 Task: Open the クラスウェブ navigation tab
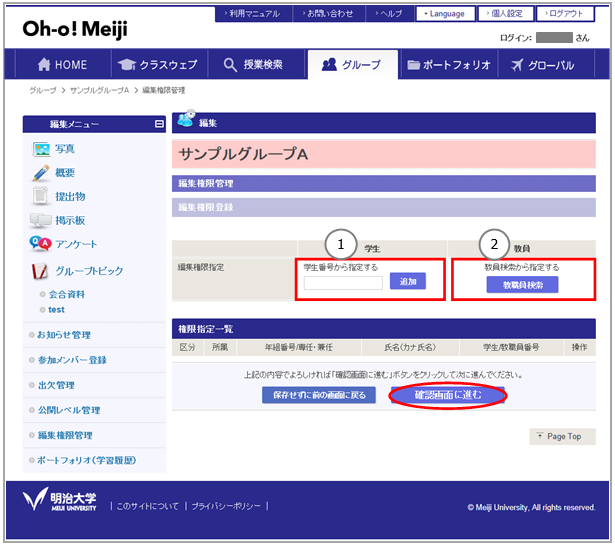pos(158,64)
